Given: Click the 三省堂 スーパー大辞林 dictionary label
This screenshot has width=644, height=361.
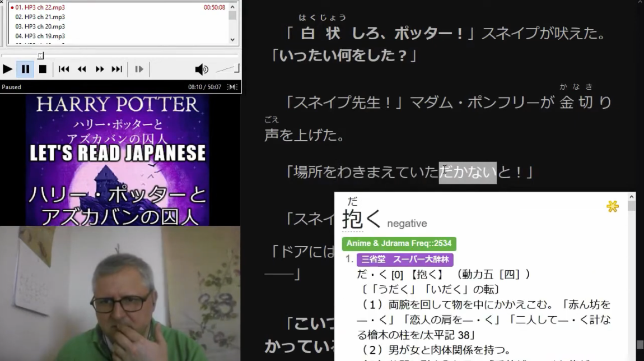Looking at the screenshot, I should pos(405,260).
